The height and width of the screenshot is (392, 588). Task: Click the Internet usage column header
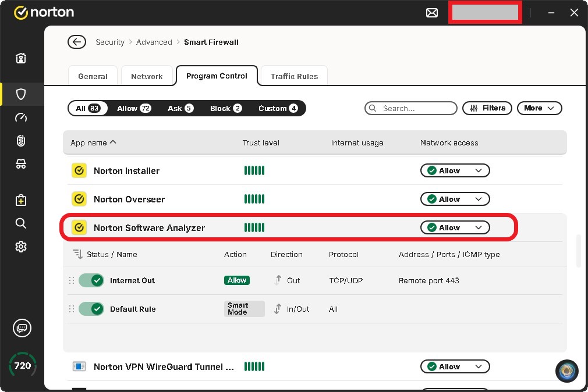(357, 143)
